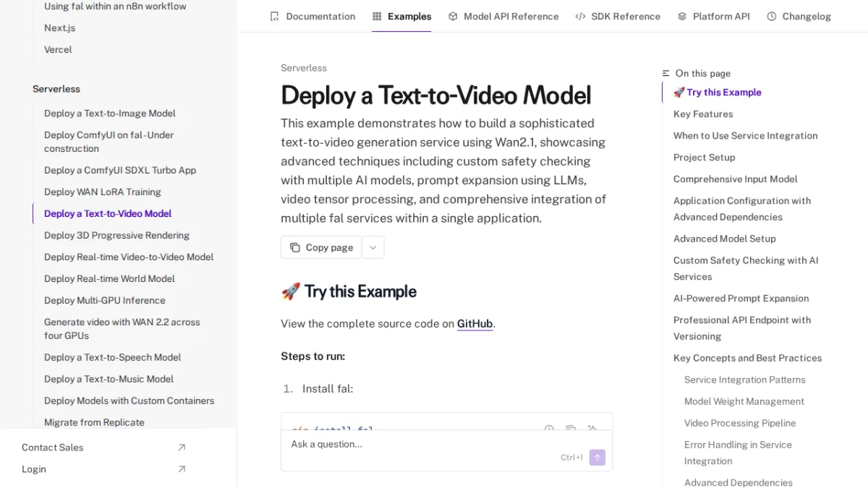
Task: Open Deploy Multi-GPU Inference page
Action: coord(104,301)
